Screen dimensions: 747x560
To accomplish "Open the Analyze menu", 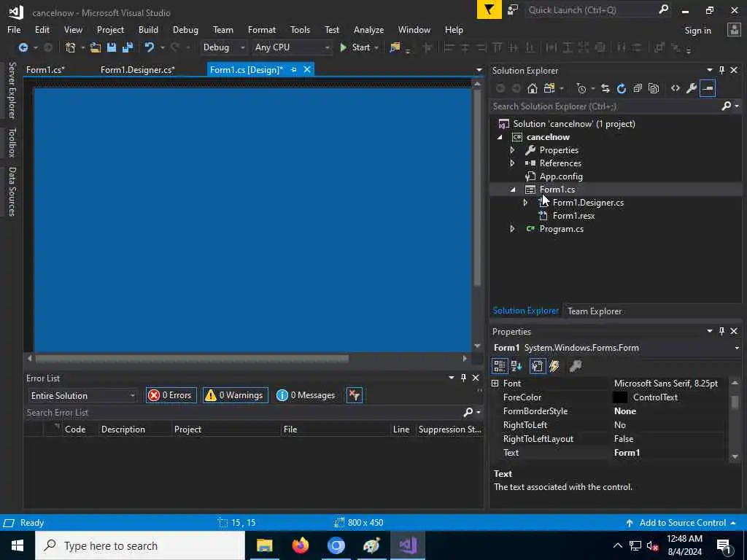I will 368,29.
